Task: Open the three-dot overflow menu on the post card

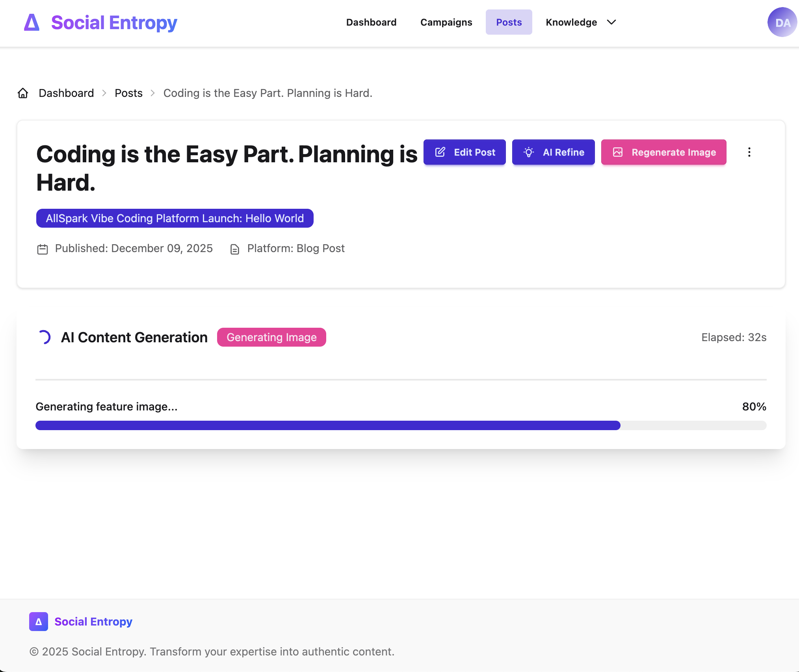Action: click(749, 152)
